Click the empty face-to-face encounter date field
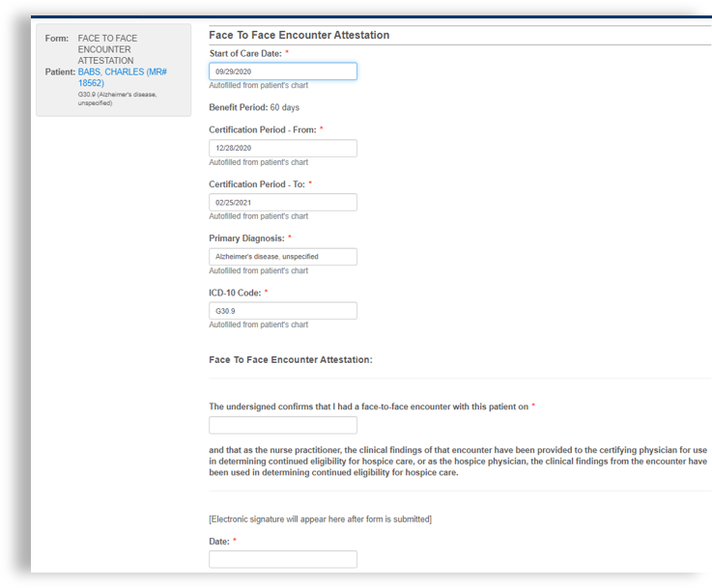Viewport: 712px width, 588px height. click(282, 425)
